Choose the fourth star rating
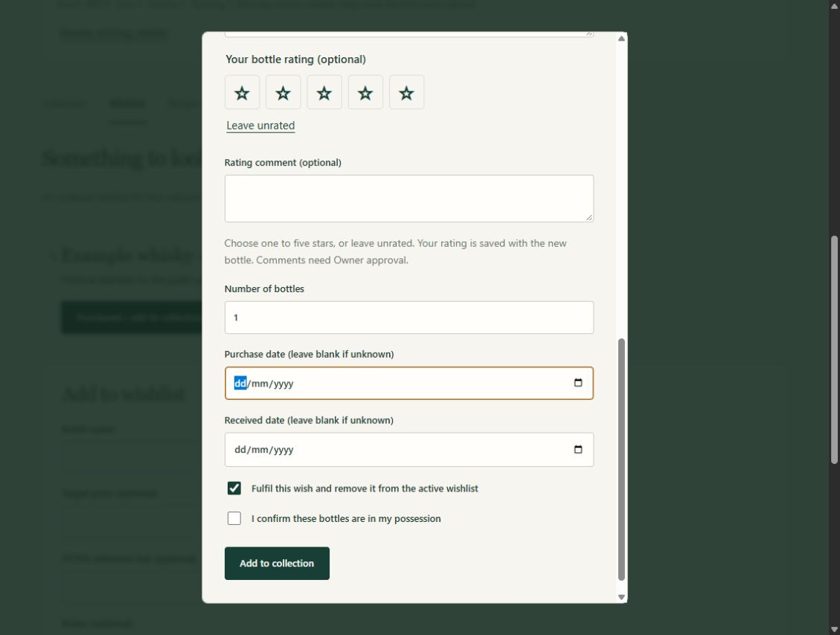 click(365, 93)
